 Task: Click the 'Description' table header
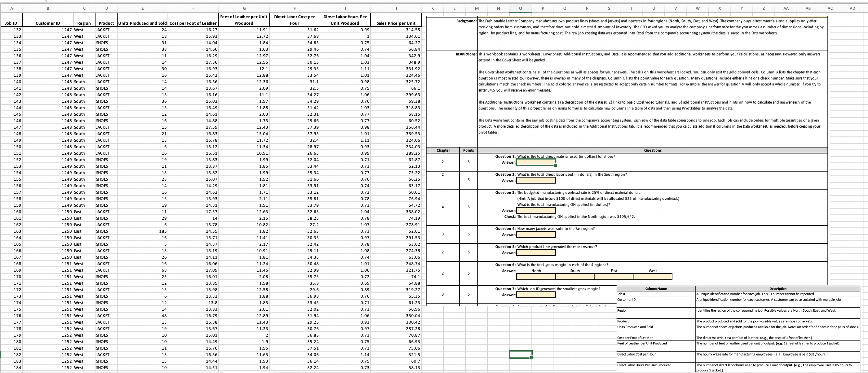point(778,289)
